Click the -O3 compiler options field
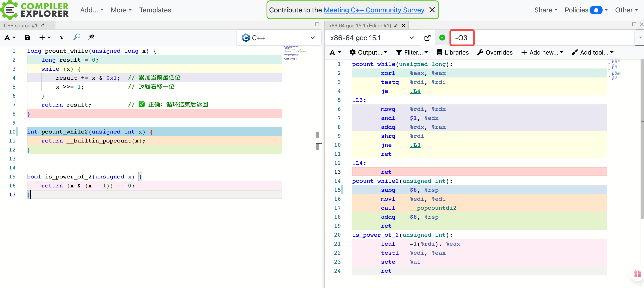This screenshot has height=288, width=644. 461,38
